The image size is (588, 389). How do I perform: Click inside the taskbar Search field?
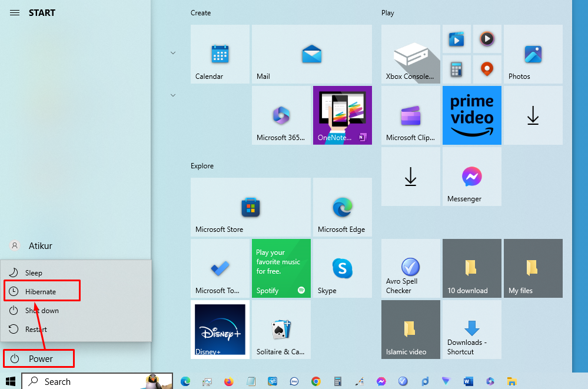(88, 381)
